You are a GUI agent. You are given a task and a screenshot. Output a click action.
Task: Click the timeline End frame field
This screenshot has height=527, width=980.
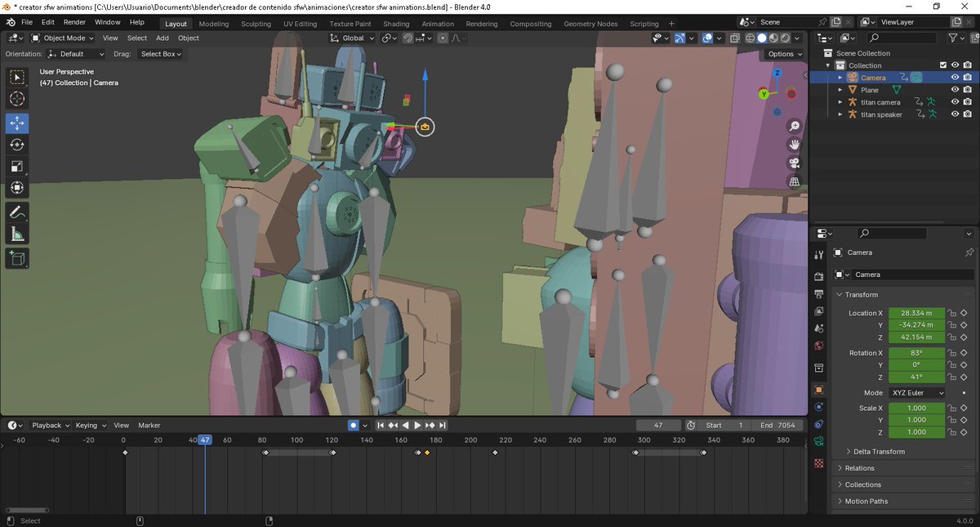tap(777, 425)
